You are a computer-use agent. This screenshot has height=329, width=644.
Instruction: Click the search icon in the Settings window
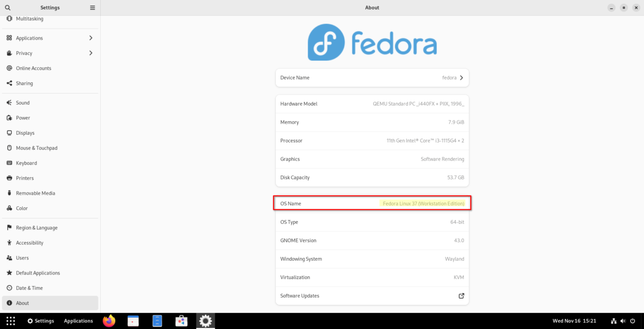click(8, 7)
